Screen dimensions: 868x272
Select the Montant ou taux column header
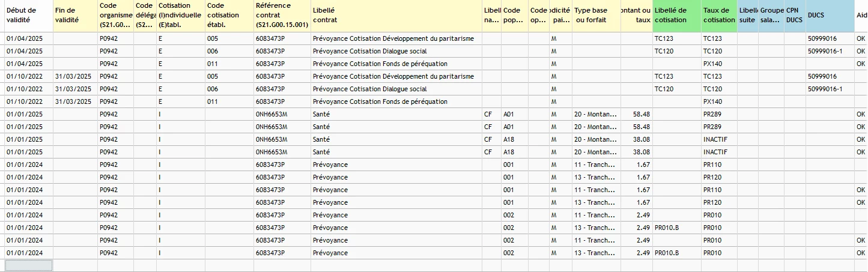point(636,16)
